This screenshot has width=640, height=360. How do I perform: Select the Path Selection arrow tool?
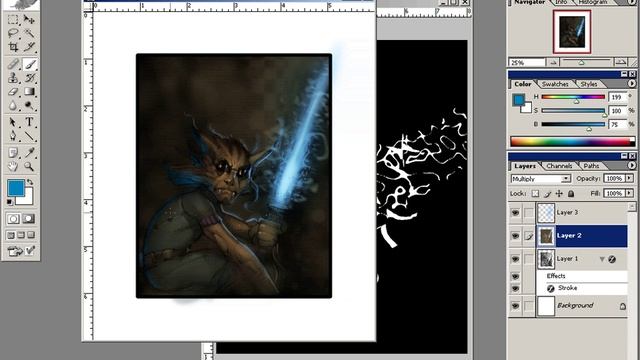(13, 122)
